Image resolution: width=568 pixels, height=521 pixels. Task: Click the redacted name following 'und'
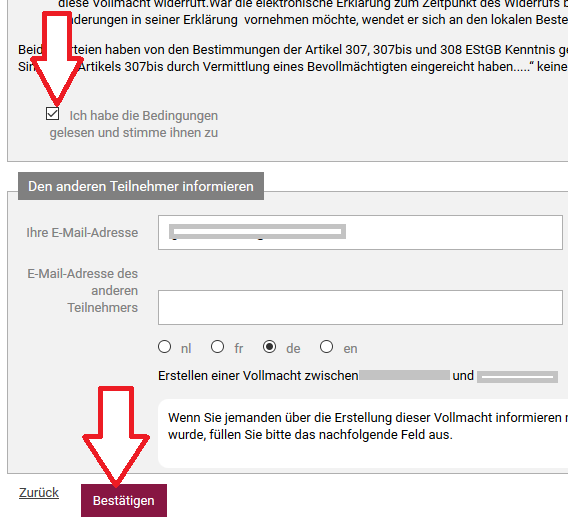click(517, 377)
